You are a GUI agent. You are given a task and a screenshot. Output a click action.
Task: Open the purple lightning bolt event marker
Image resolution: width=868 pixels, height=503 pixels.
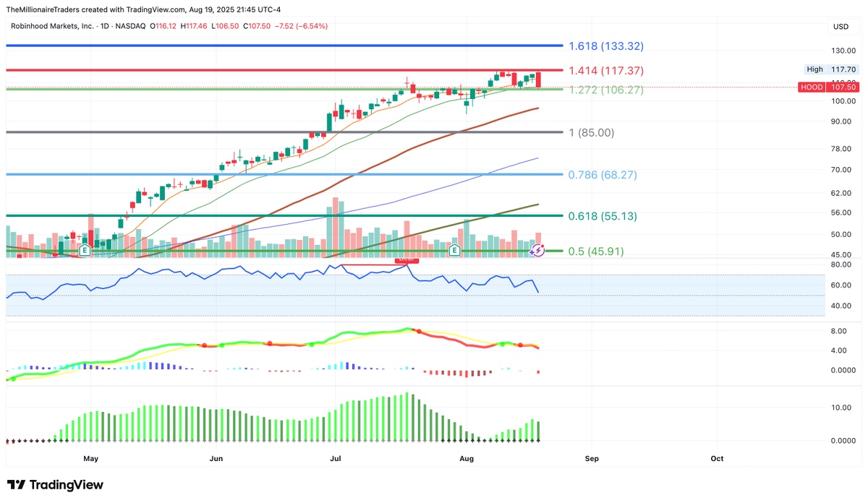pos(537,251)
